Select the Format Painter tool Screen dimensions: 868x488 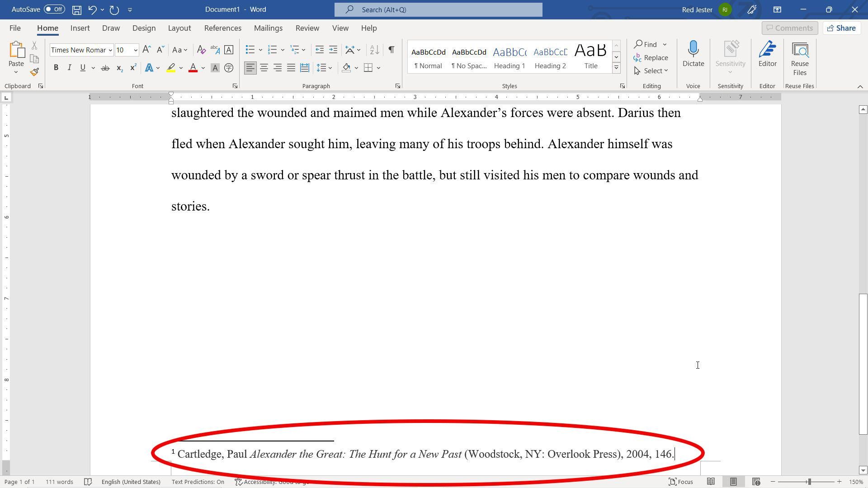(x=34, y=71)
